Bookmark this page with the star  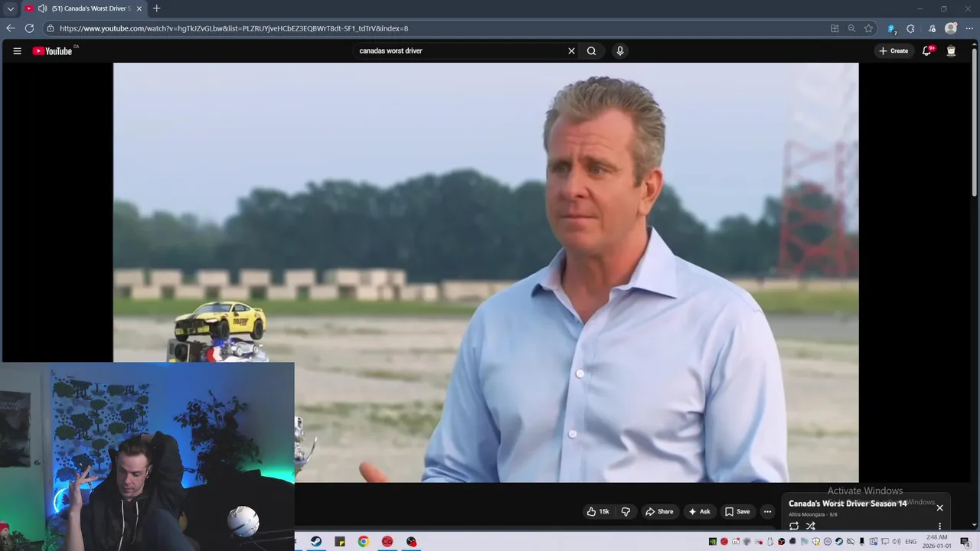tap(868, 28)
